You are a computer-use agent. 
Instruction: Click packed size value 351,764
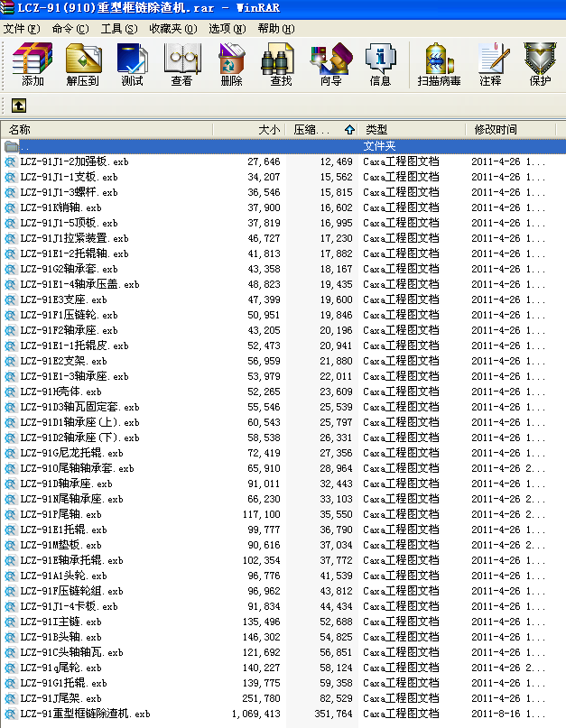(x=333, y=714)
